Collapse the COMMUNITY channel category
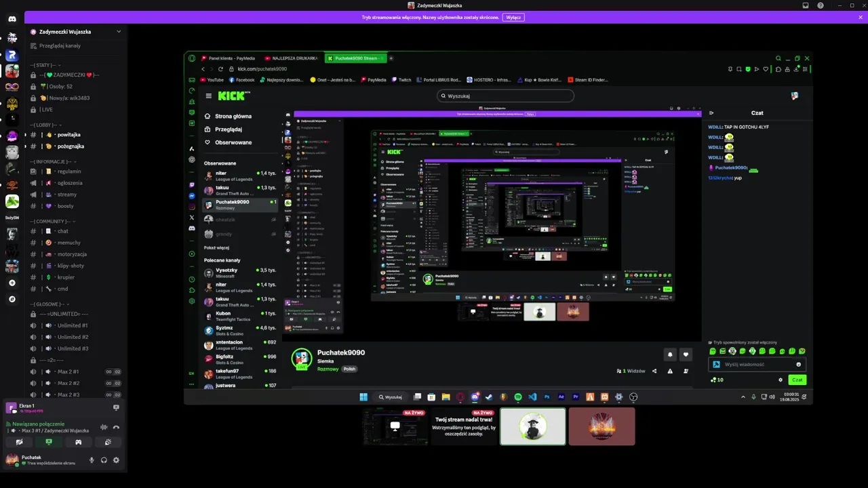 [52, 221]
